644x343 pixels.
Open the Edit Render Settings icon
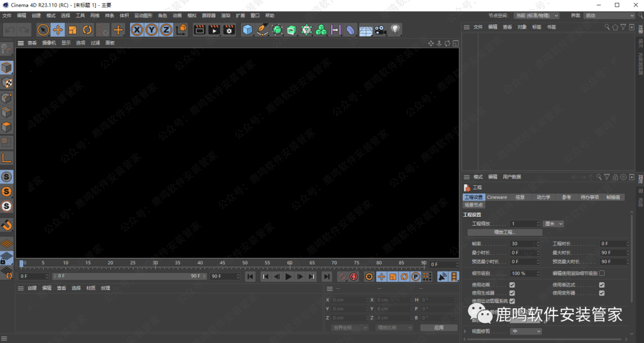(229, 30)
